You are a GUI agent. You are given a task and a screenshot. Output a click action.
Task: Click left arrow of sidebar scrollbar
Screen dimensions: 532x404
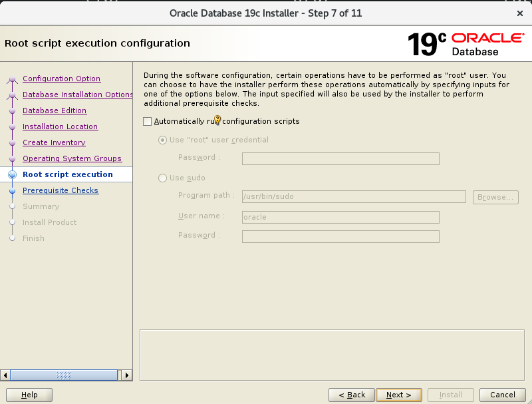click(5, 375)
